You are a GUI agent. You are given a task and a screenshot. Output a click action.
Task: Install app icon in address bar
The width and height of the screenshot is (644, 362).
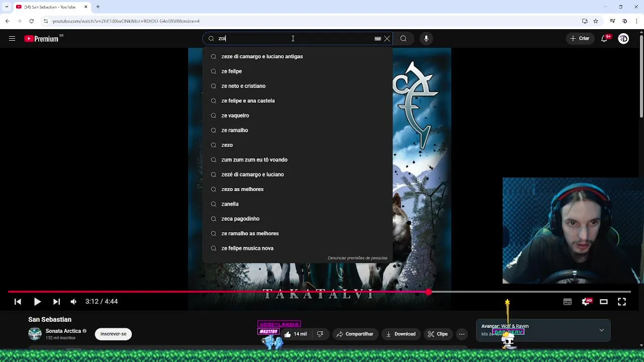tap(585, 21)
